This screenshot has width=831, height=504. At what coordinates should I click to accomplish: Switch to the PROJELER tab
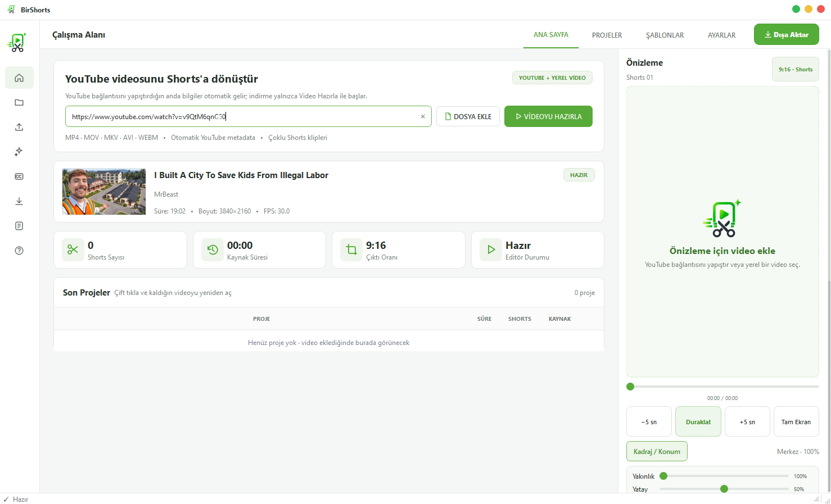(607, 35)
